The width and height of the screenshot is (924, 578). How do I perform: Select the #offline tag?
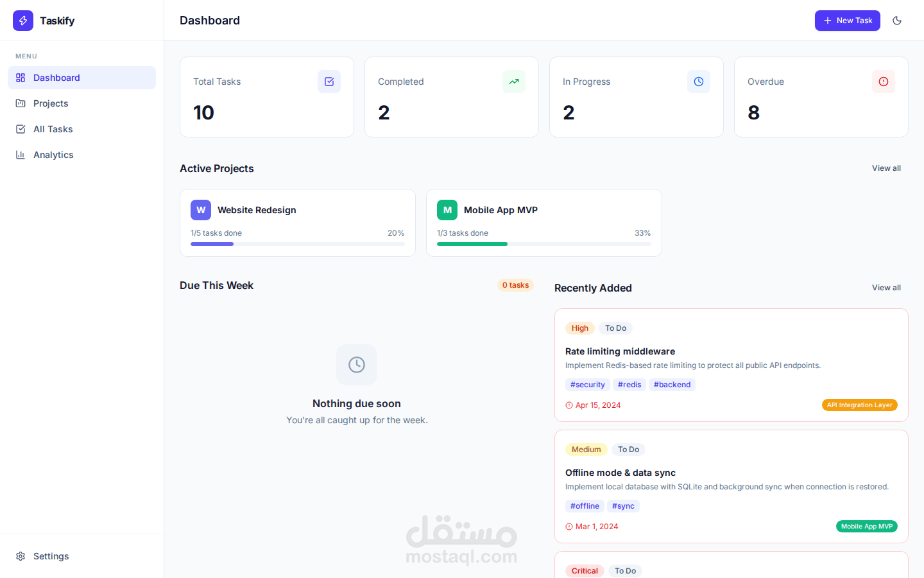pyautogui.click(x=585, y=506)
